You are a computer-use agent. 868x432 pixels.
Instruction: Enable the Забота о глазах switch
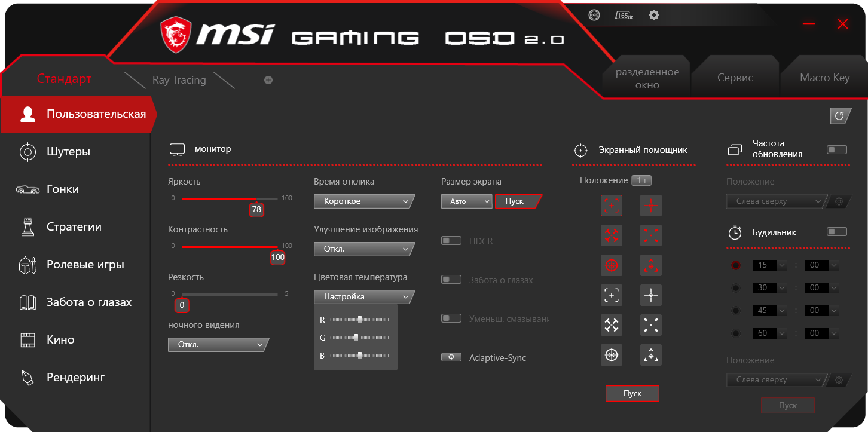click(x=451, y=280)
